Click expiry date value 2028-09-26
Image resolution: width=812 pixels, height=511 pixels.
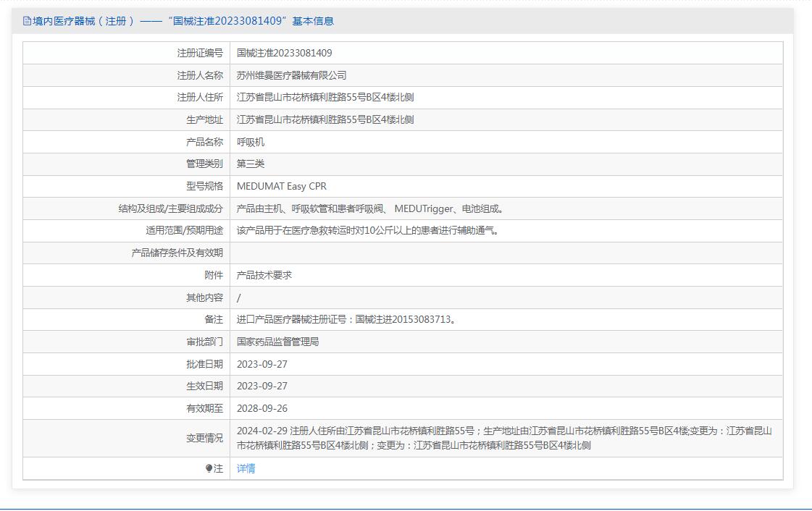[x=262, y=409]
